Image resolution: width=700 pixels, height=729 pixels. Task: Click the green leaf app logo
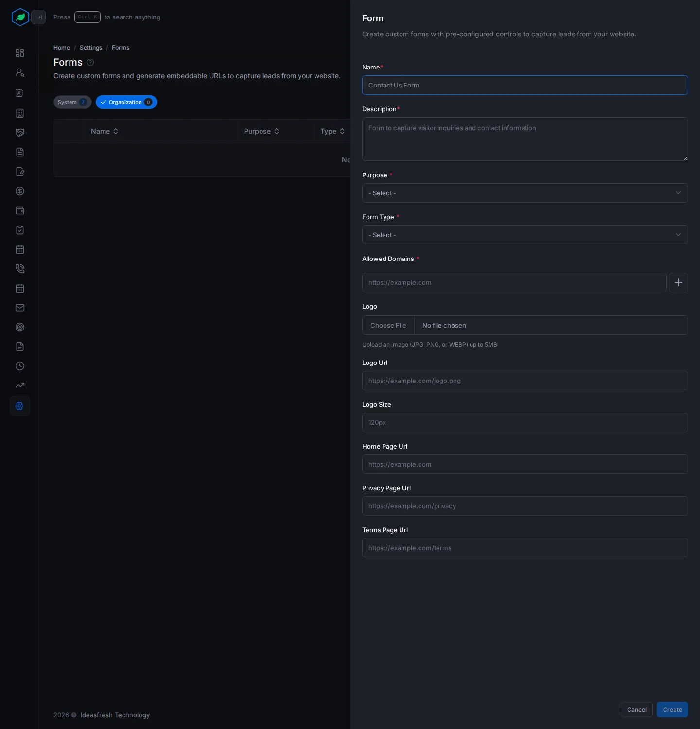pos(20,17)
